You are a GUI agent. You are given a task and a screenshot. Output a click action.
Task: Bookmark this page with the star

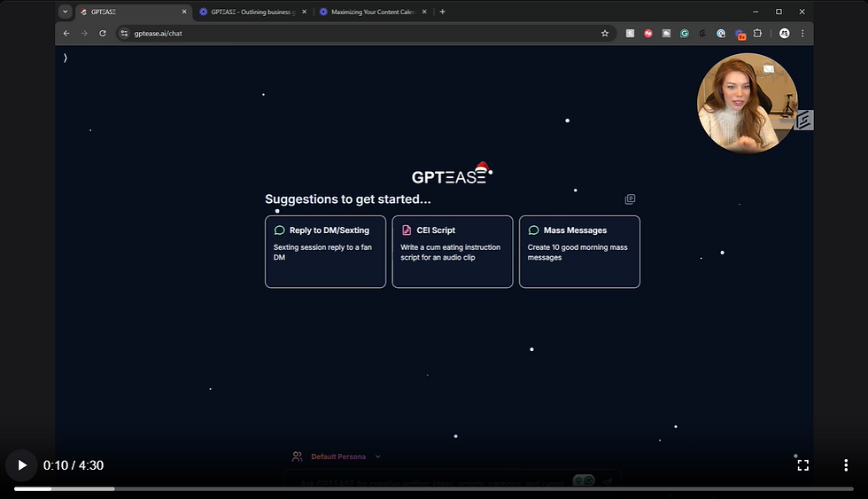coord(604,33)
